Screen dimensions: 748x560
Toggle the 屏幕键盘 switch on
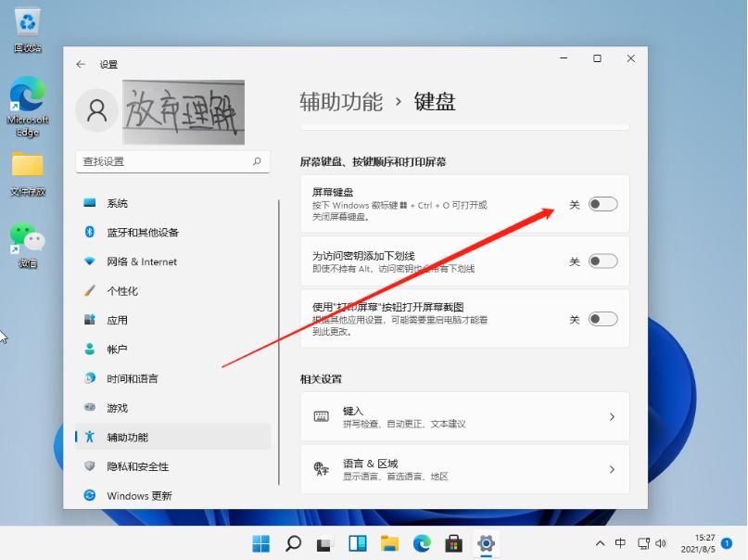tap(603, 204)
